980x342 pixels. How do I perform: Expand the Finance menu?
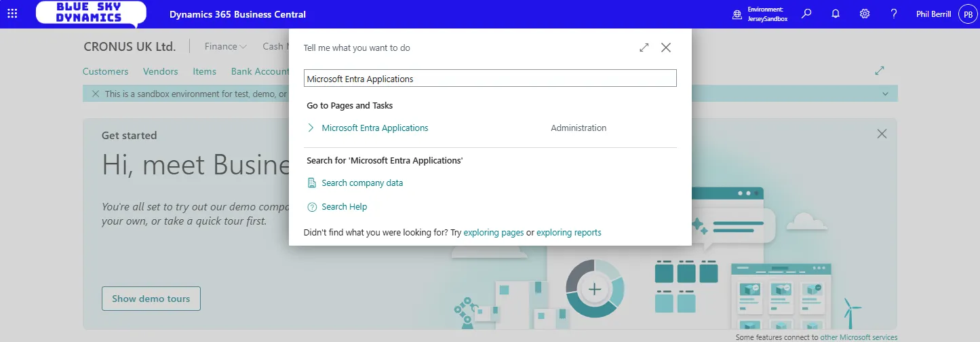click(x=226, y=47)
